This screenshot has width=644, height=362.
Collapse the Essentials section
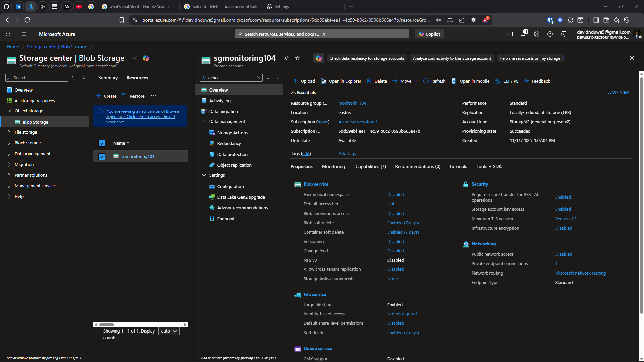coord(304,92)
